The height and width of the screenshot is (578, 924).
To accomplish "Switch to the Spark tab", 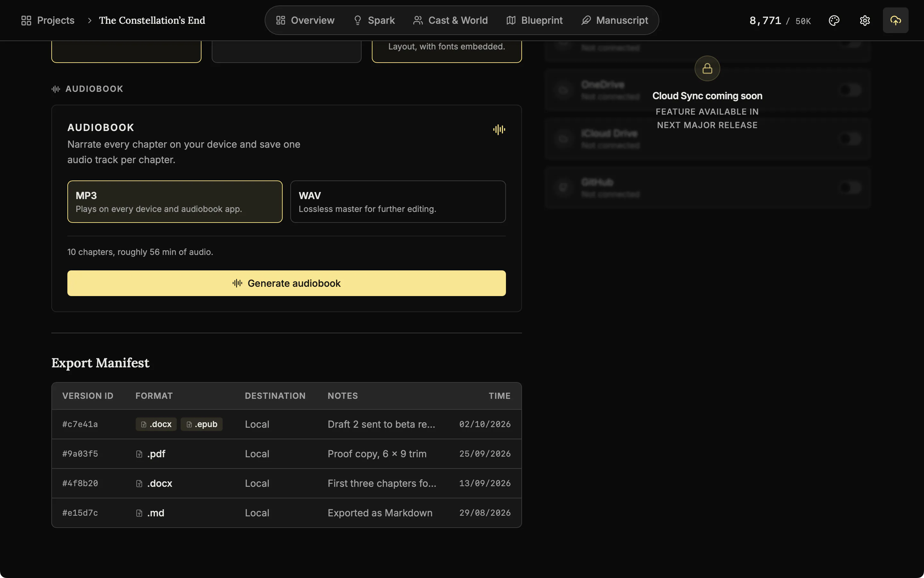I will point(374,20).
